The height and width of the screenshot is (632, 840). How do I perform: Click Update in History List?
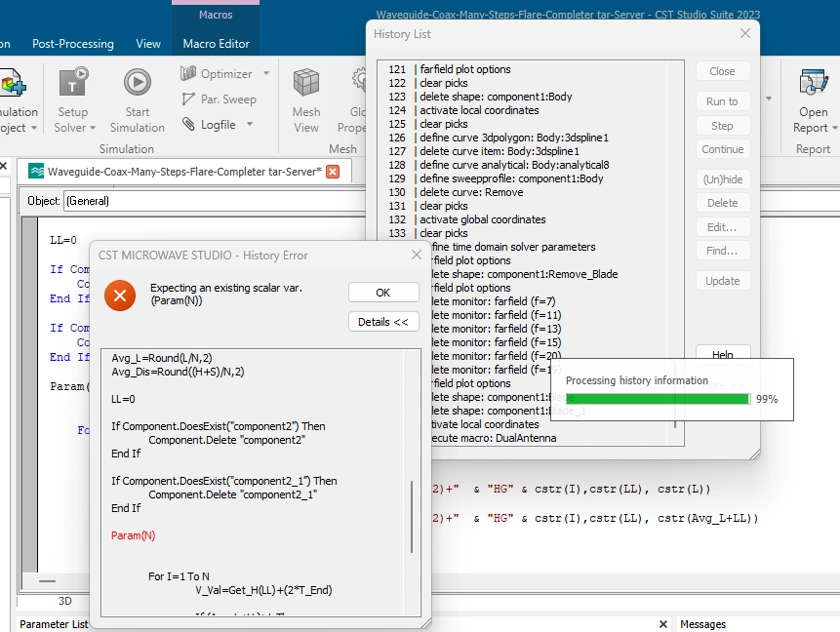[723, 281]
